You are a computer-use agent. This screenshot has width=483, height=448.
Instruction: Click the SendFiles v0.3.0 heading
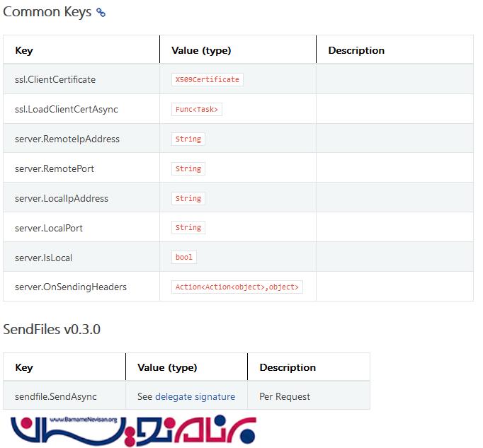[52, 329]
